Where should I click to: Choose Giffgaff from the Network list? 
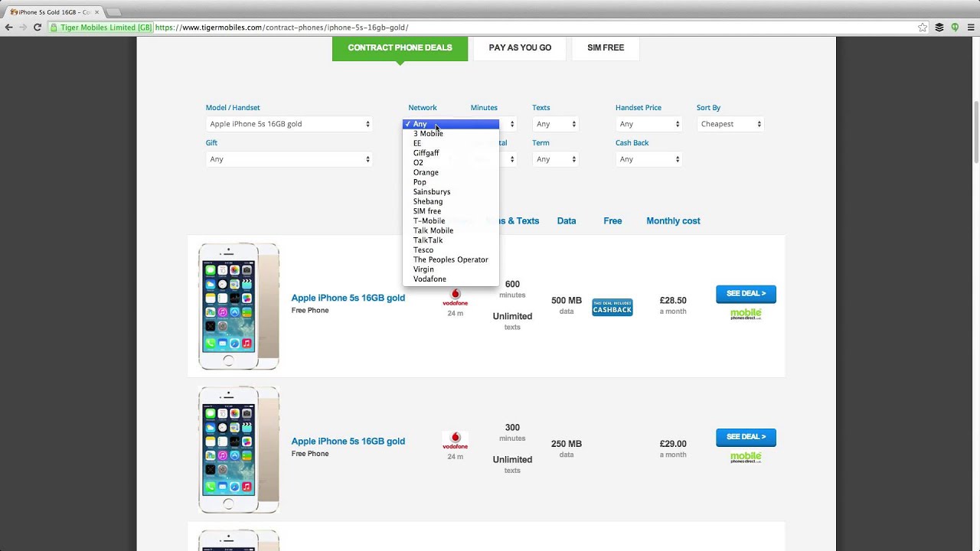[x=450, y=153]
